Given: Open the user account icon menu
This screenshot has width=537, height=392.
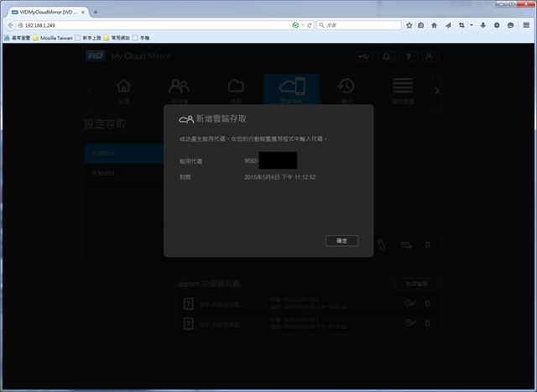Looking at the screenshot, I should tap(430, 56).
